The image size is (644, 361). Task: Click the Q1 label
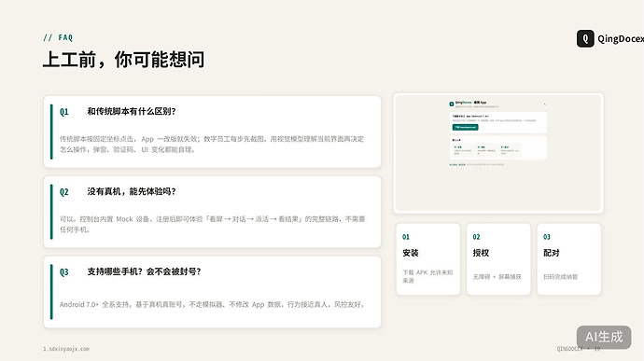pos(64,112)
